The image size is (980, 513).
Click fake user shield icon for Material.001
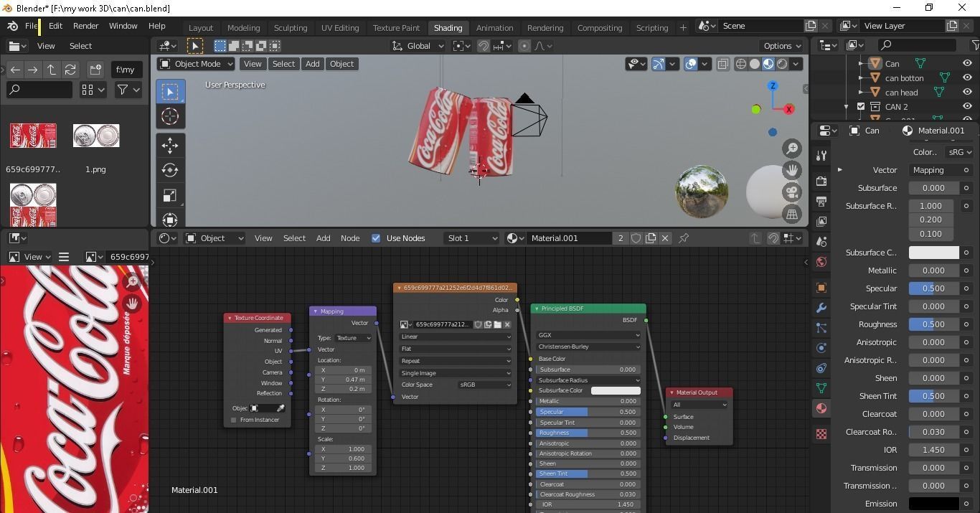(636, 238)
